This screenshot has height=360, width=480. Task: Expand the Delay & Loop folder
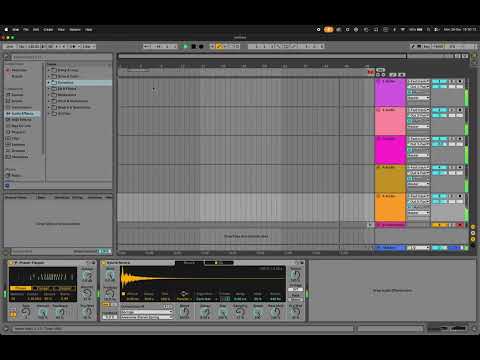point(49,70)
